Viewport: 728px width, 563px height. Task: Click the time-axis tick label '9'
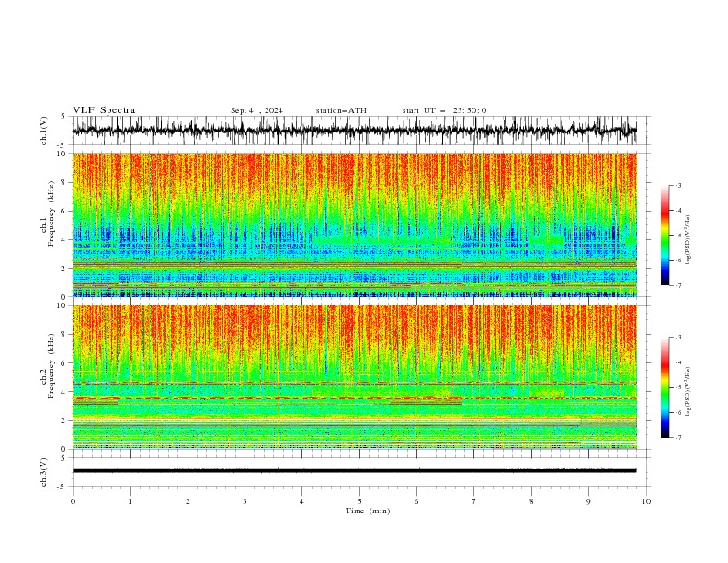[588, 501]
